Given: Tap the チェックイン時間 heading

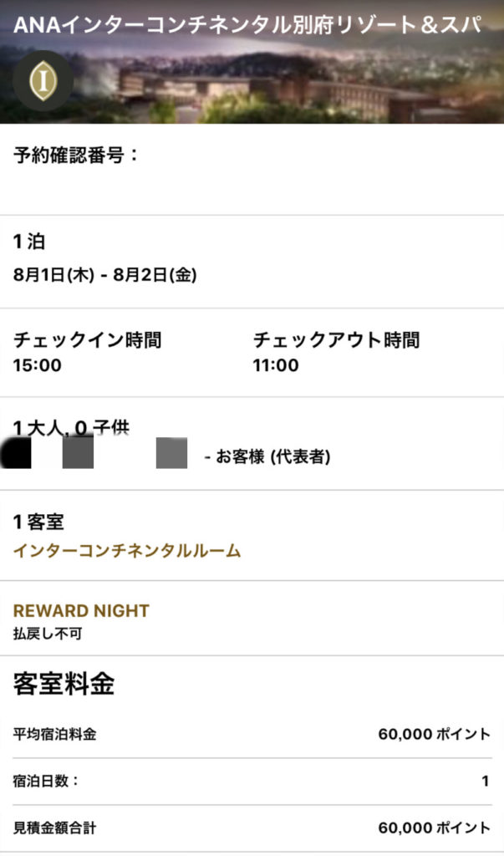Looking at the screenshot, I should [x=87, y=340].
